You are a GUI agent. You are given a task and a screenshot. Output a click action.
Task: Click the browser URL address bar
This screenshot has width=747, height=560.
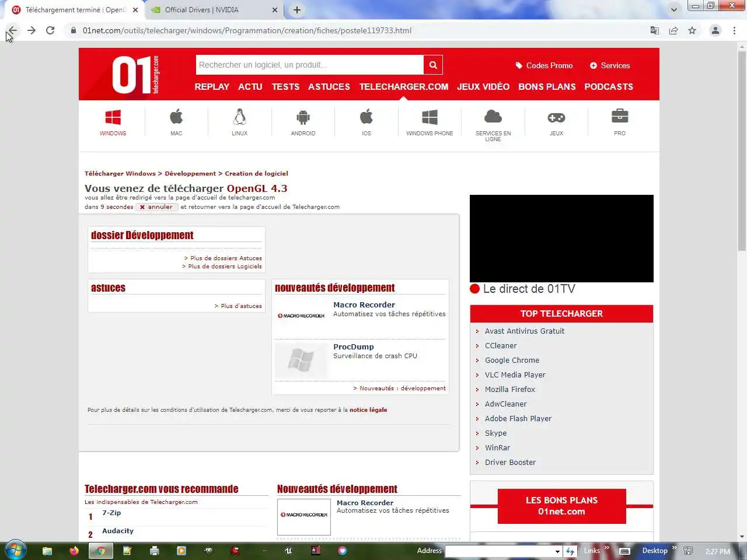pos(356,30)
